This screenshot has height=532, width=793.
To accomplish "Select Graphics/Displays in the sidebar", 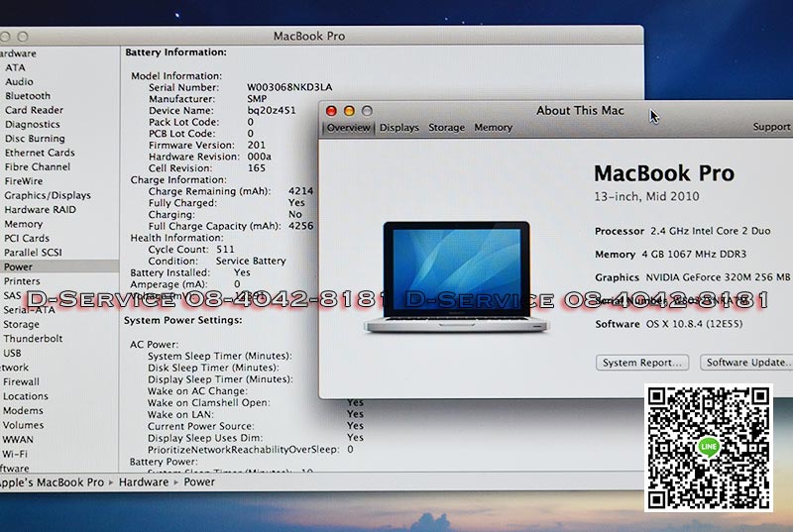I will click(x=48, y=195).
